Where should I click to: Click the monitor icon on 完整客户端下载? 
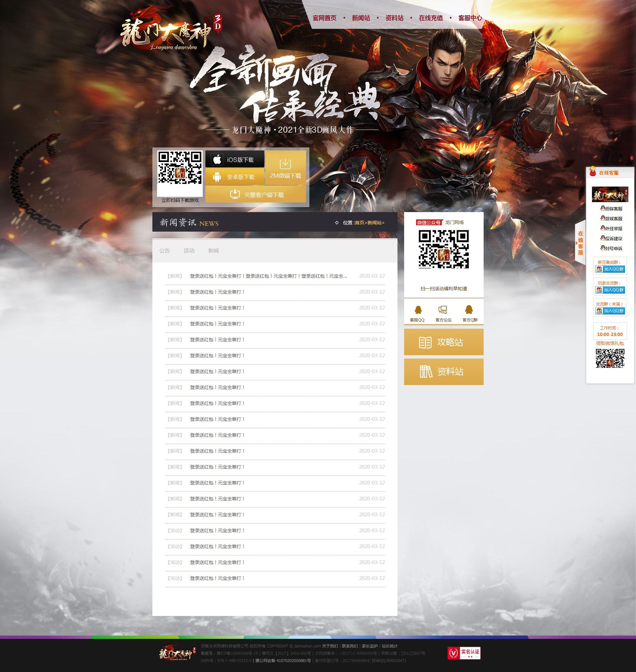(x=235, y=194)
